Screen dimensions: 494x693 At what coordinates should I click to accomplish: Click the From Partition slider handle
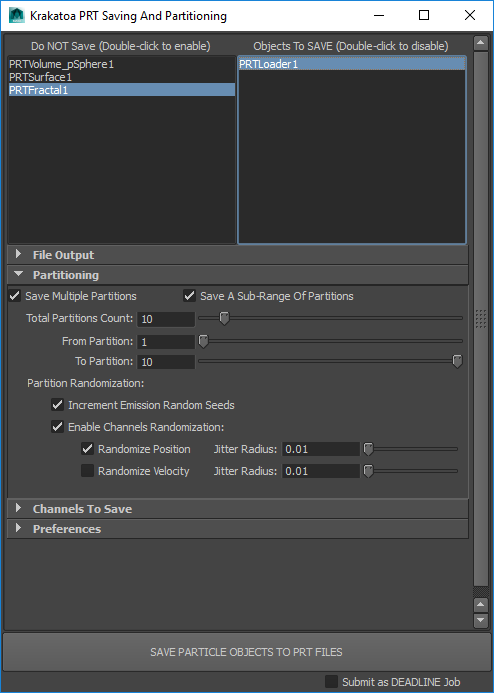pyautogui.click(x=203, y=341)
